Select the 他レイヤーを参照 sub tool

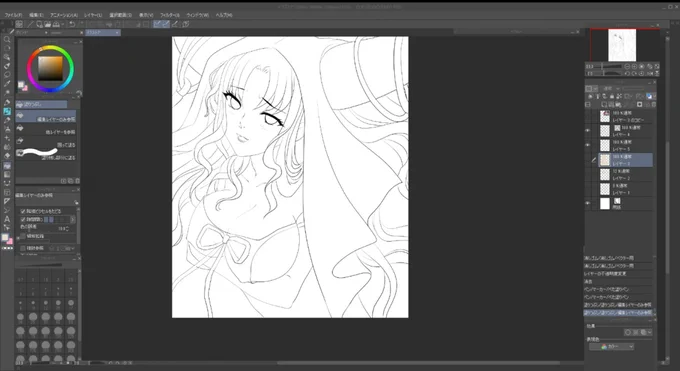[46, 129]
